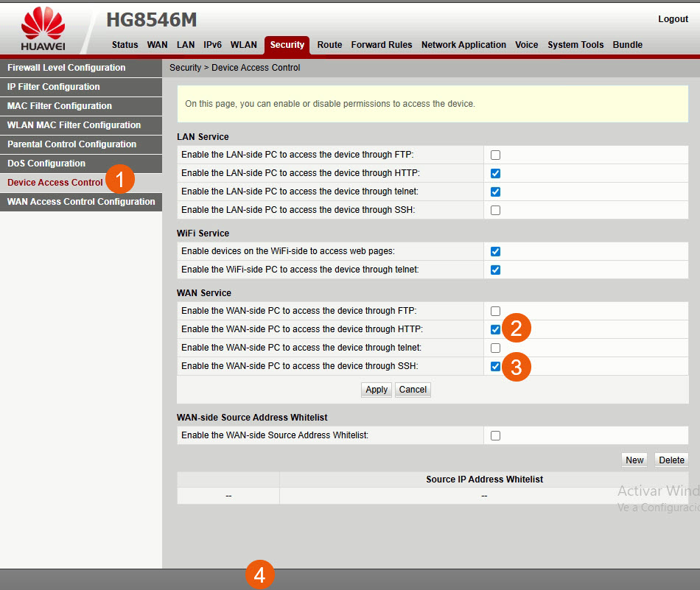Click the Apply button
This screenshot has width=700, height=590.
377,390
